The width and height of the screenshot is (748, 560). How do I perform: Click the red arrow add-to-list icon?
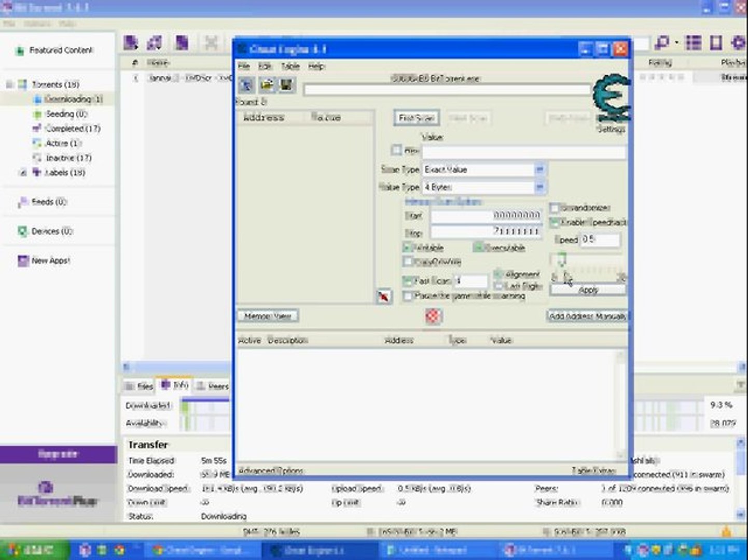(384, 297)
